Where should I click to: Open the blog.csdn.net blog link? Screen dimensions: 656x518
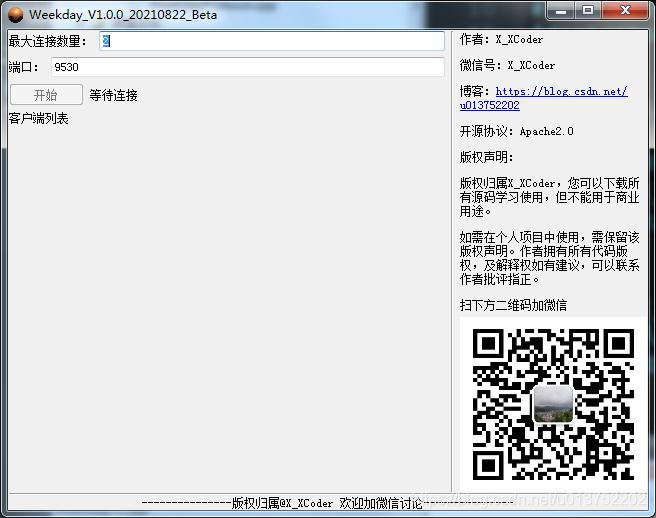pyautogui.click(x=543, y=98)
